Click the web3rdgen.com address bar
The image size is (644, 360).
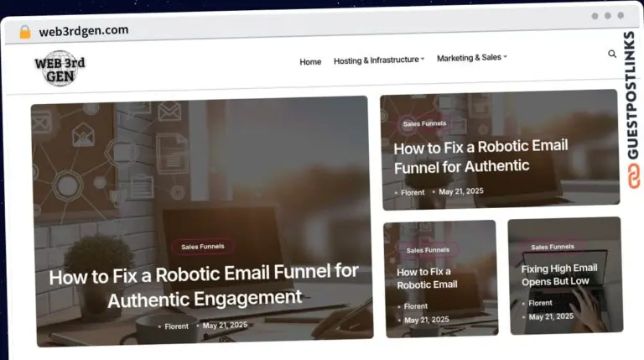click(x=84, y=31)
